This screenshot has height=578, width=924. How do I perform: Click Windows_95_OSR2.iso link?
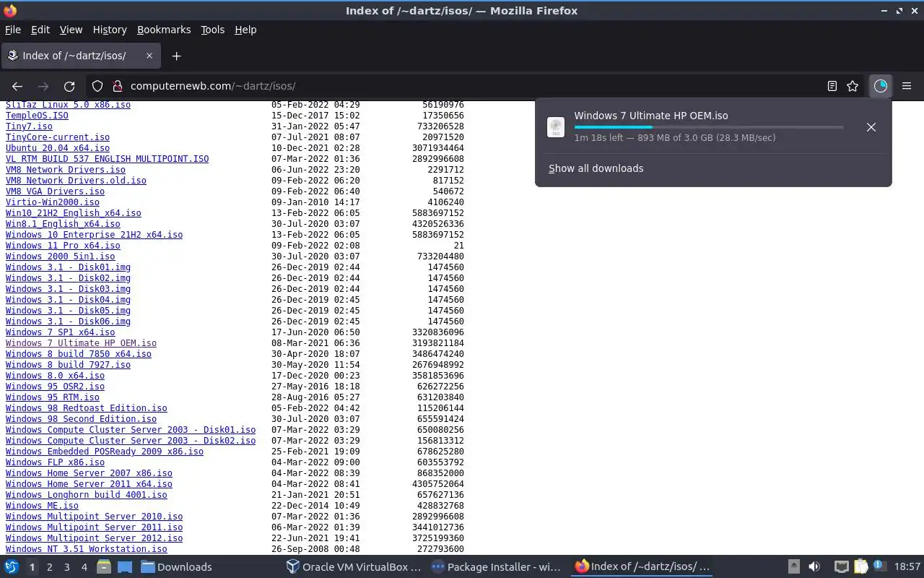[55, 387]
